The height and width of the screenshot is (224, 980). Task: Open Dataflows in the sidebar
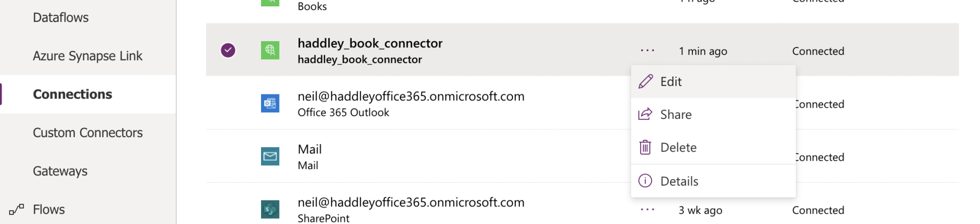[61, 18]
